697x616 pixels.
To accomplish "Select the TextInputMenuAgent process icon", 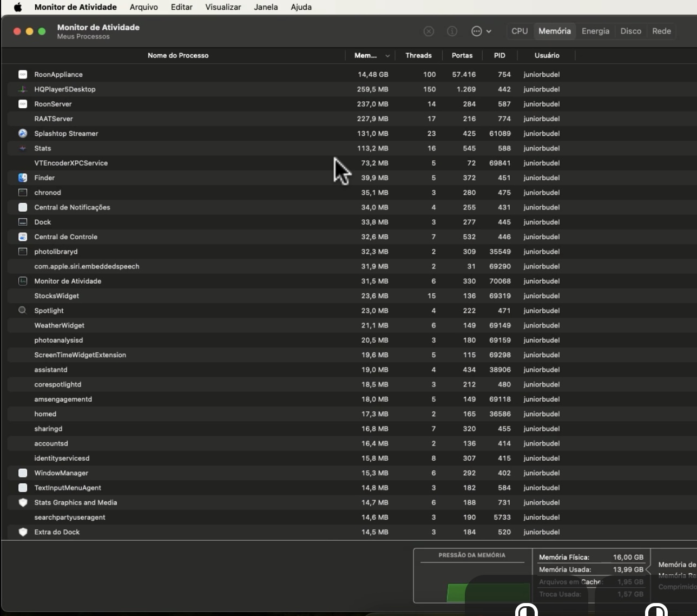I will point(23,488).
